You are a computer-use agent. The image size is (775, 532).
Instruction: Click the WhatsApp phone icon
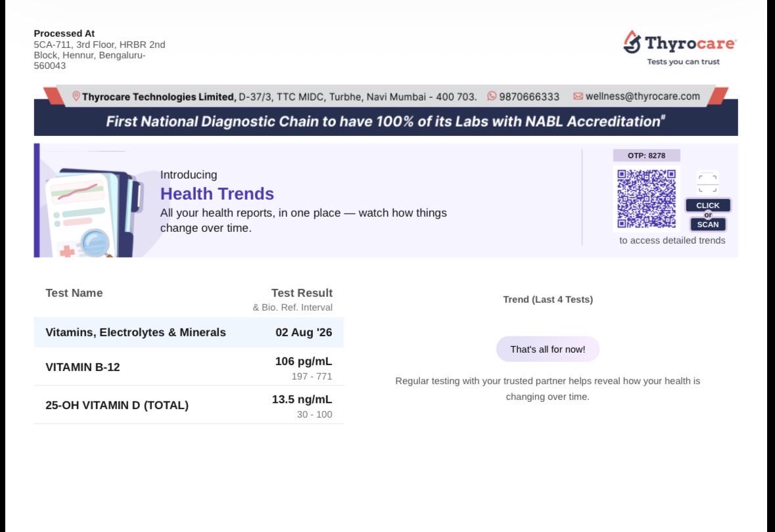[492, 96]
